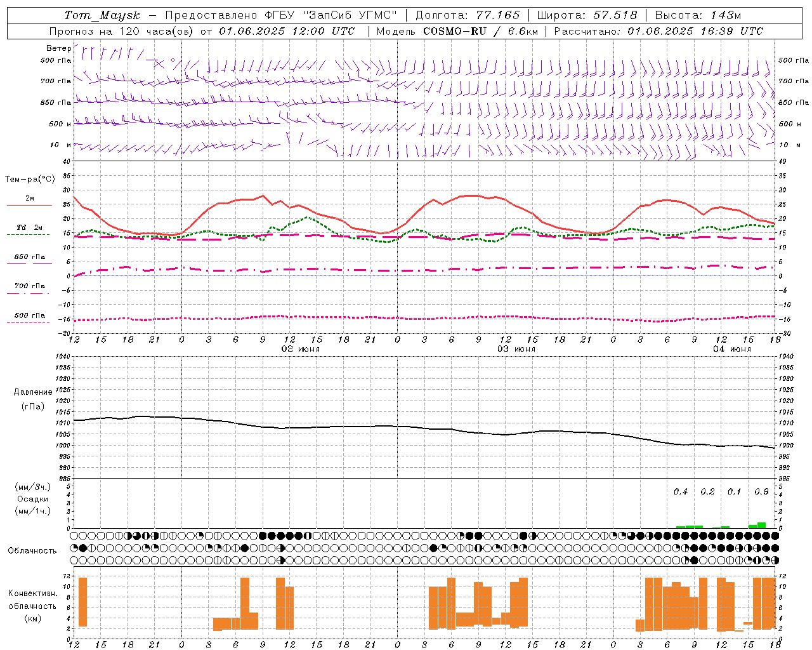The width and height of the screenshot is (812, 650).
Task: Click 1040 on the left pressure axis
Action: (x=63, y=357)
